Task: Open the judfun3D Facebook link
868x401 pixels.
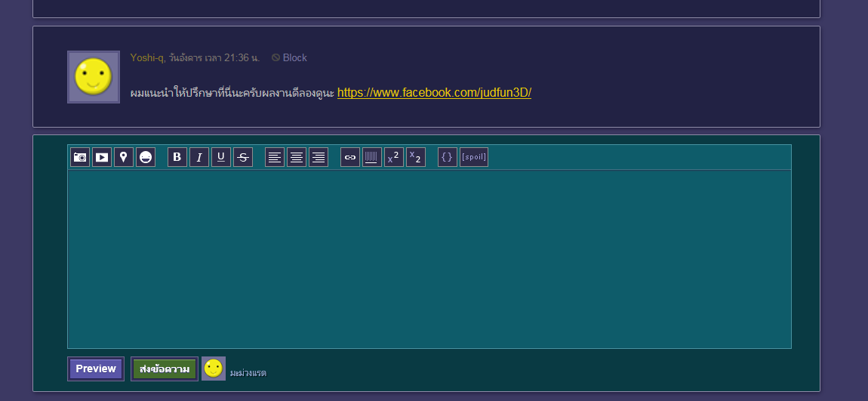Action: tap(434, 92)
